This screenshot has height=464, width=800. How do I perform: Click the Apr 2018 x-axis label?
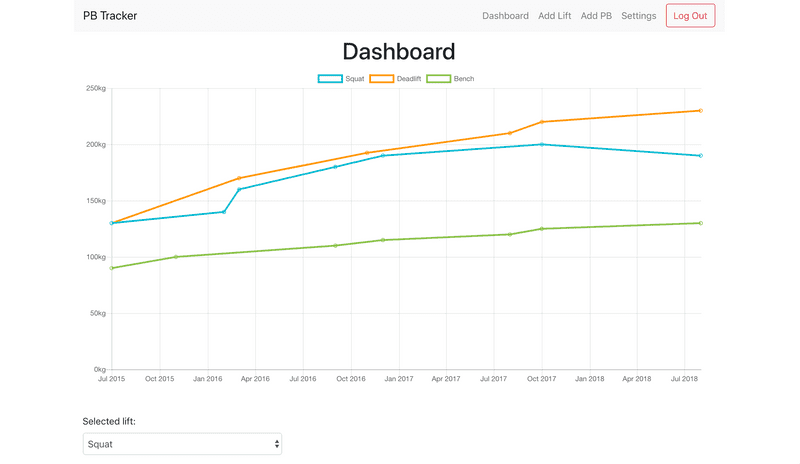click(637, 379)
